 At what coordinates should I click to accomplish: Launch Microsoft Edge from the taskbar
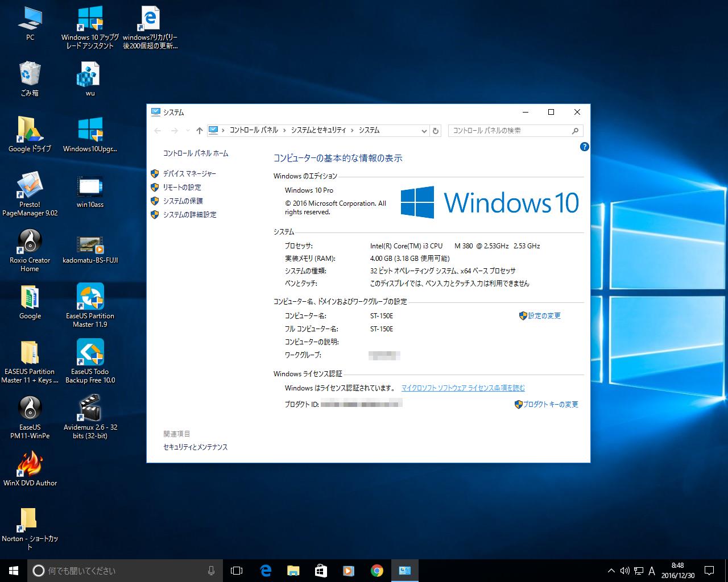tap(265, 570)
